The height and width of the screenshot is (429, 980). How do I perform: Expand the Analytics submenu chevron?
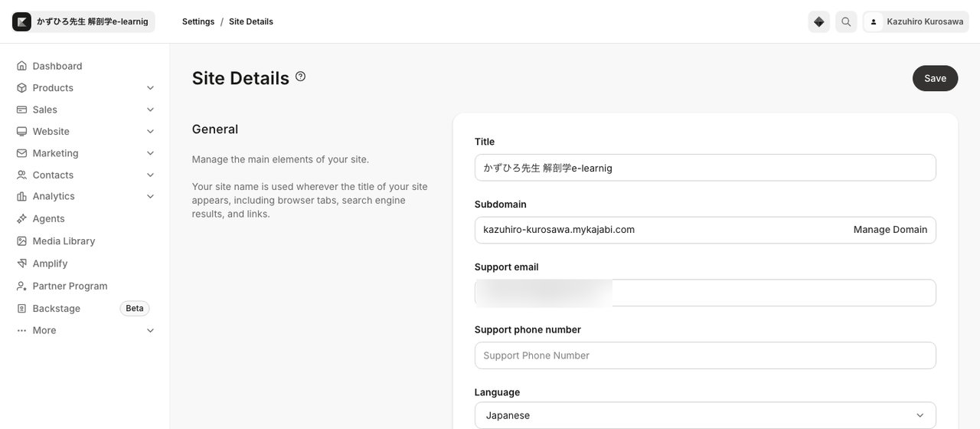point(150,196)
